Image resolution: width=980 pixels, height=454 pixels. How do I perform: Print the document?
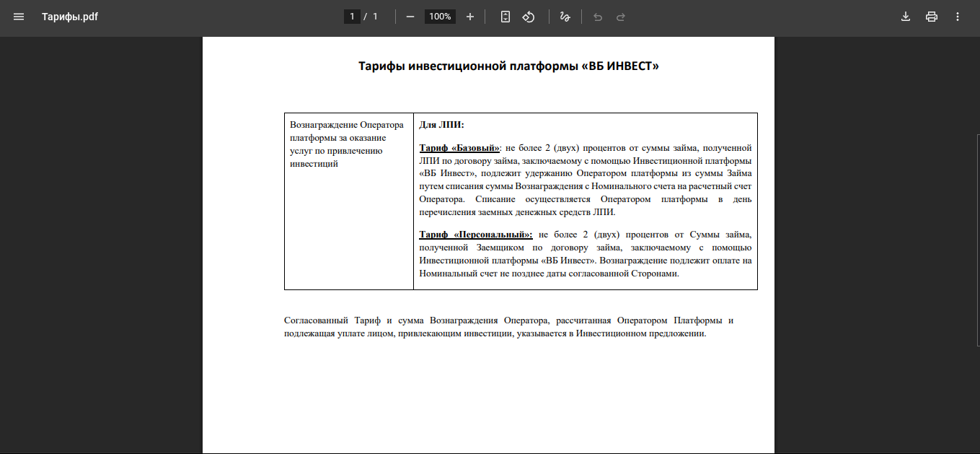[932, 17]
